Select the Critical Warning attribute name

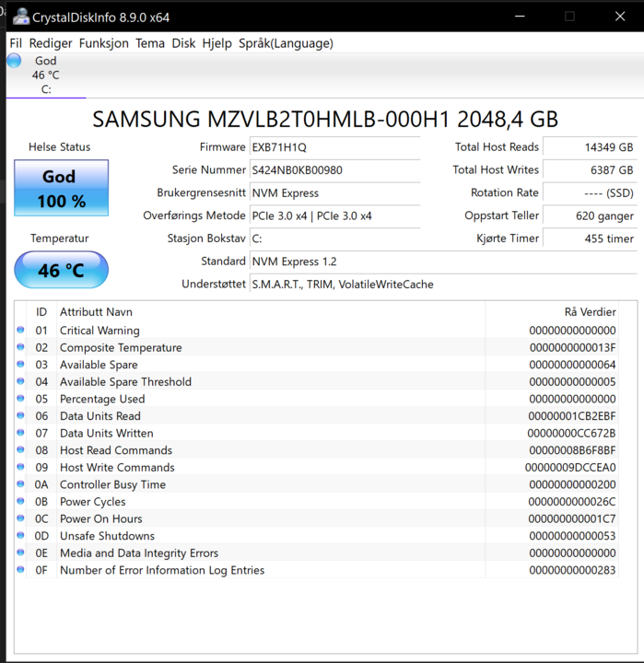(x=100, y=331)
